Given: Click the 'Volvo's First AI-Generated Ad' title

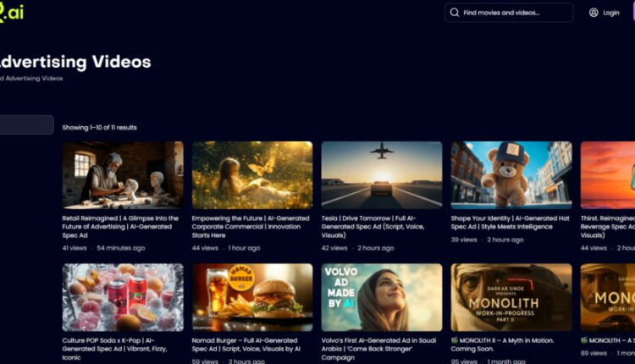Looking at the screenshot, I should pyautogui.click(x=378, y=349).
